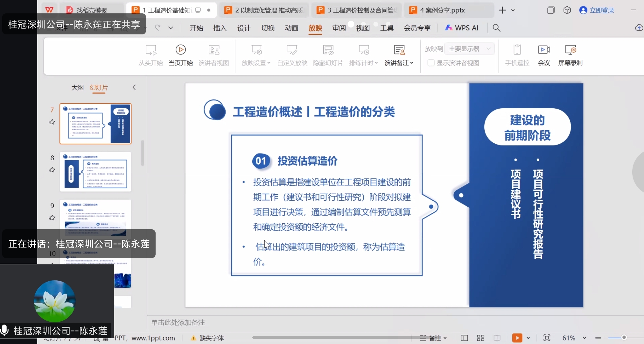Click fit-slide-to-window icon in status bar
The image size is (644, 344).
click(547, 338)
